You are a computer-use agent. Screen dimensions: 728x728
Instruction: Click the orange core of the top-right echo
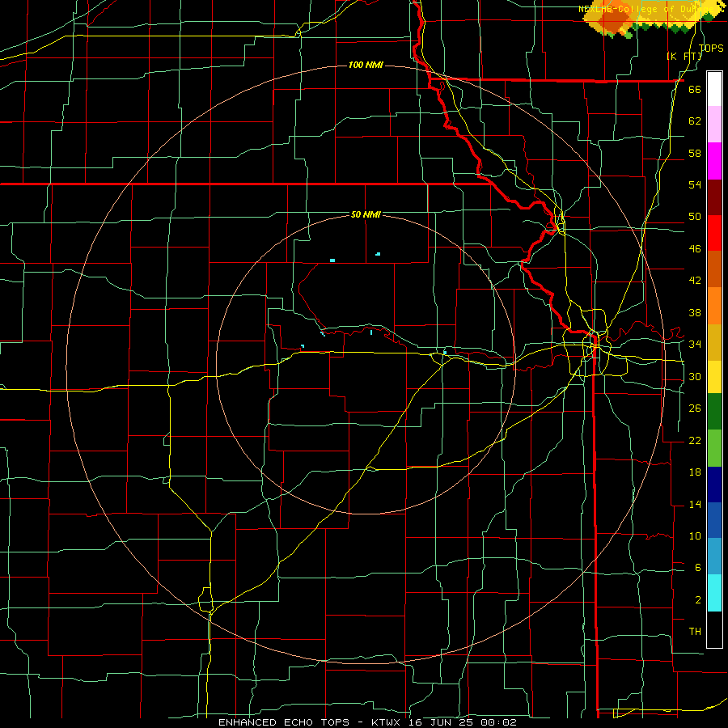pyautogui.click(x=613, y=21)
